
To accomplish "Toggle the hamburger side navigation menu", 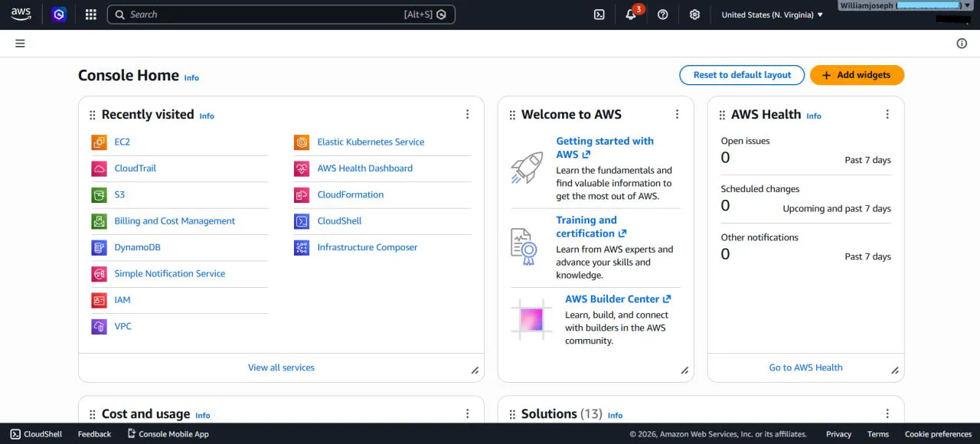I will click(x=20, y=44).
